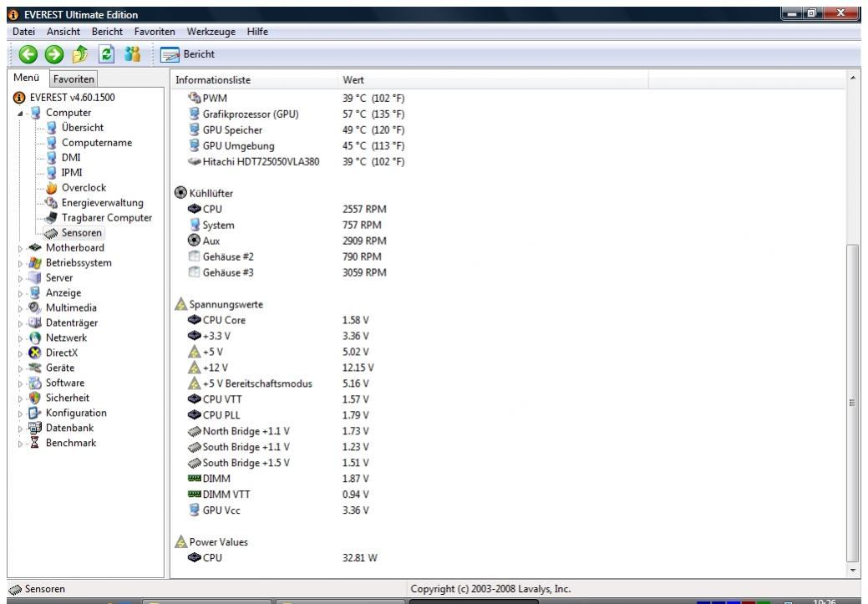Click the Betriebssystem Windows flag icon
This screenshot has width=868, height=604.
coord(35,262)
